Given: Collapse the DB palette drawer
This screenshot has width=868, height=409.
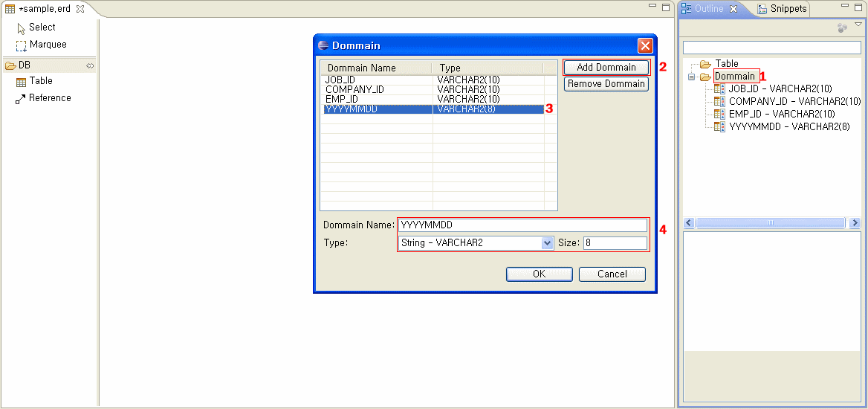Looking at the screenshot, I should [25, 65].
